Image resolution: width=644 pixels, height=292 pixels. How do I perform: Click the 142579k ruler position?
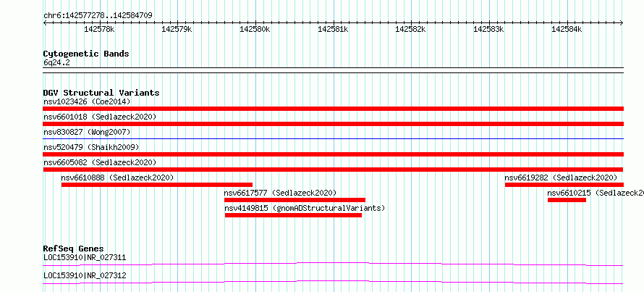tap(177, 29)
